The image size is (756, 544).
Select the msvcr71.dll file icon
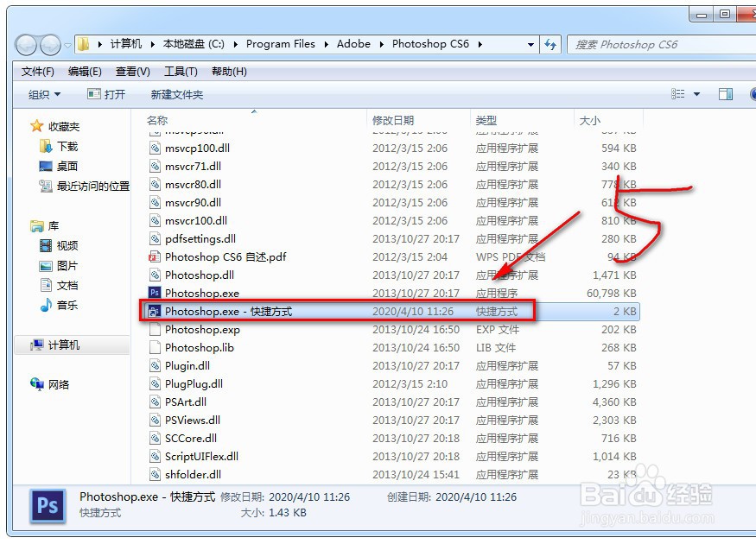click(x=155, y=167)
